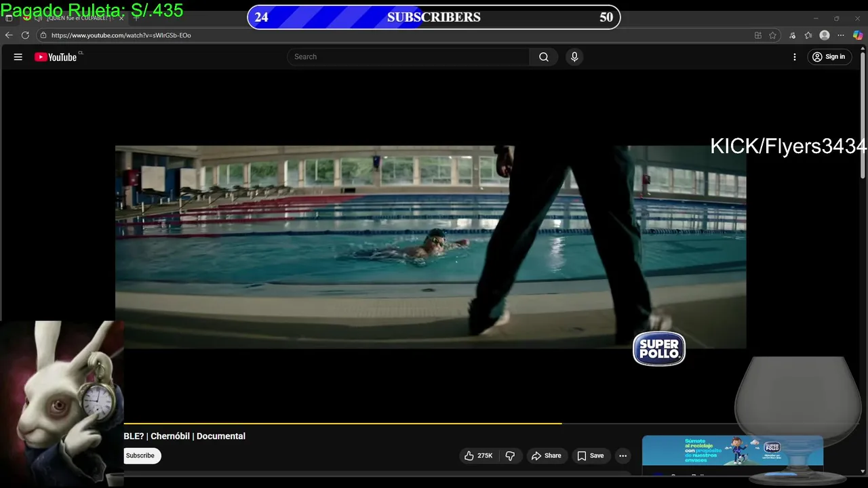Viewport: 868px width, 488px height.
Task: Save the video to a playlist
Action: point(590,456)
